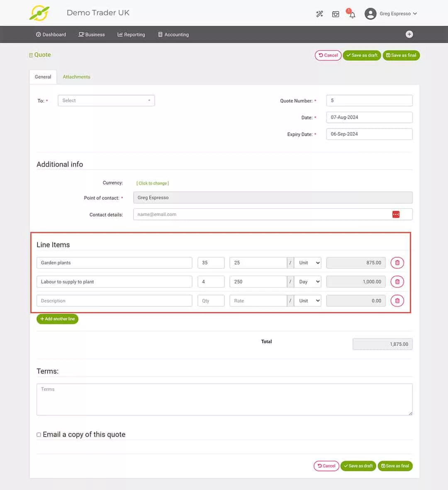Expand the Greg Espresso user menu

(x=398, y=14)
